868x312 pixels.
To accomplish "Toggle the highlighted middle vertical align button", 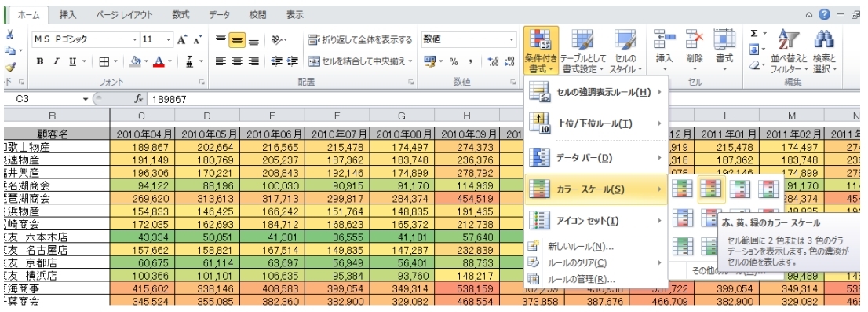I will (237, 40).
